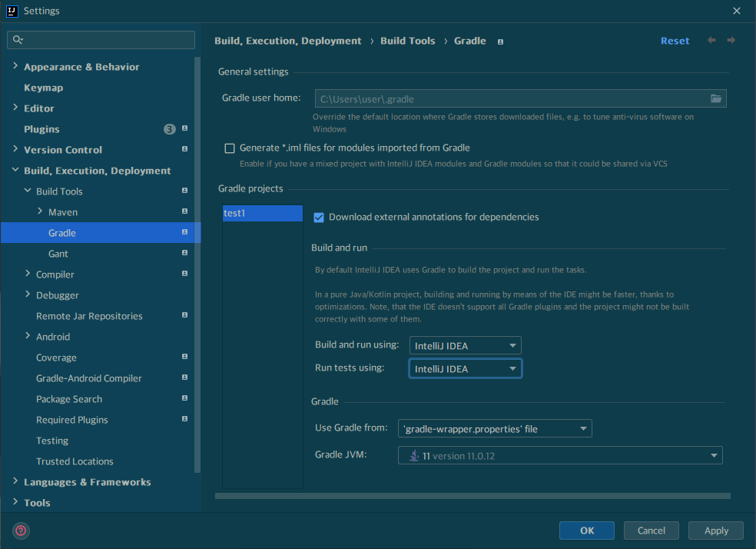Viewport: 756px width, 549px height.
Task: Open the Build and run using dropdown
Action: pos(466,345)
